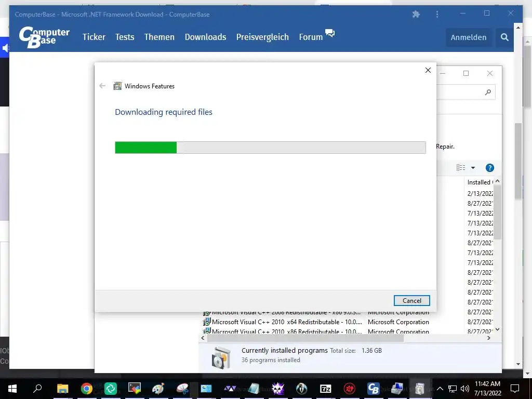Click scroll down arrow of programs list

497,329
